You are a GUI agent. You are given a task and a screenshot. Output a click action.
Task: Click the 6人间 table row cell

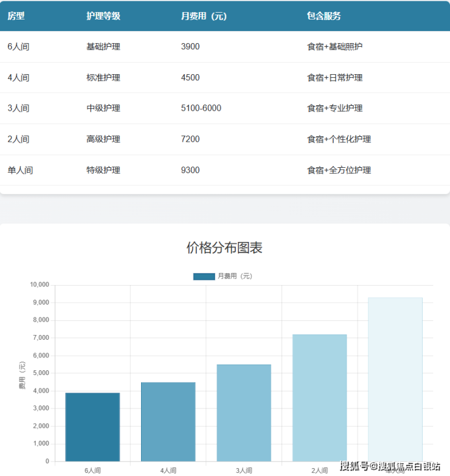point(18,46)
